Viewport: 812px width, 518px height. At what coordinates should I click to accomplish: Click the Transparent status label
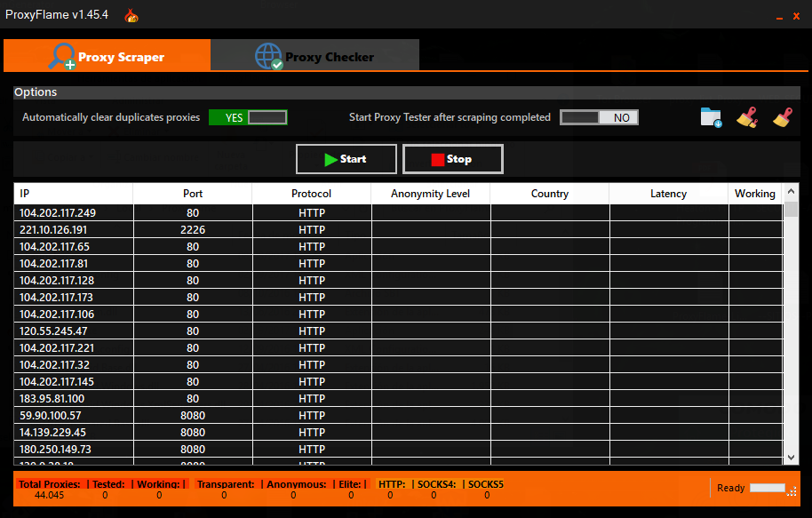point(226,484)
